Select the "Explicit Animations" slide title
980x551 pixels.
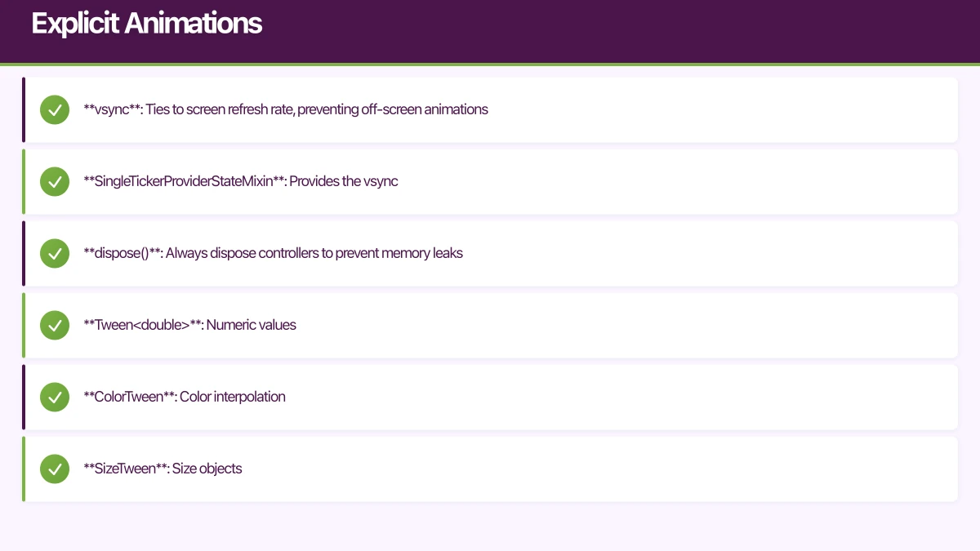147,24
